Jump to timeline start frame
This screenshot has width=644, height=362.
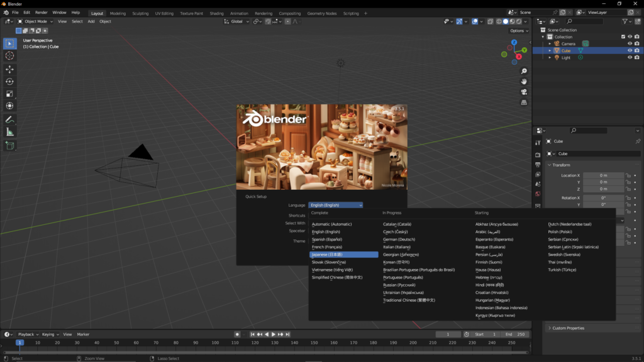[253, 334]
